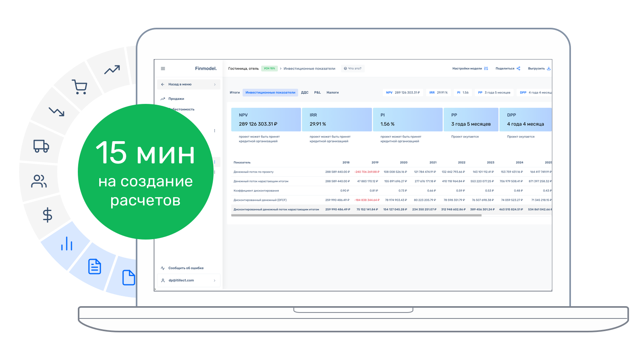Click the pulse icon for Сообщить об ошибке
644x349 pixels.
coord(163,268)
